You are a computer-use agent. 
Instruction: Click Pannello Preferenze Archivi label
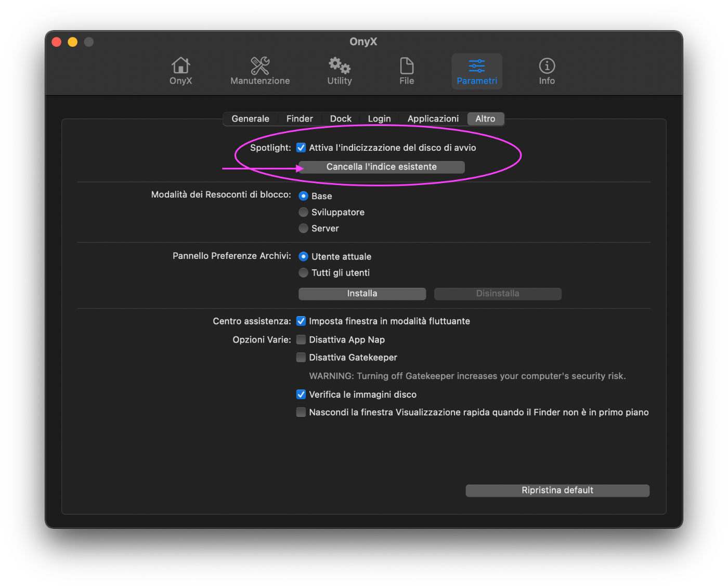pyautogui.click(x=232, y=256)
